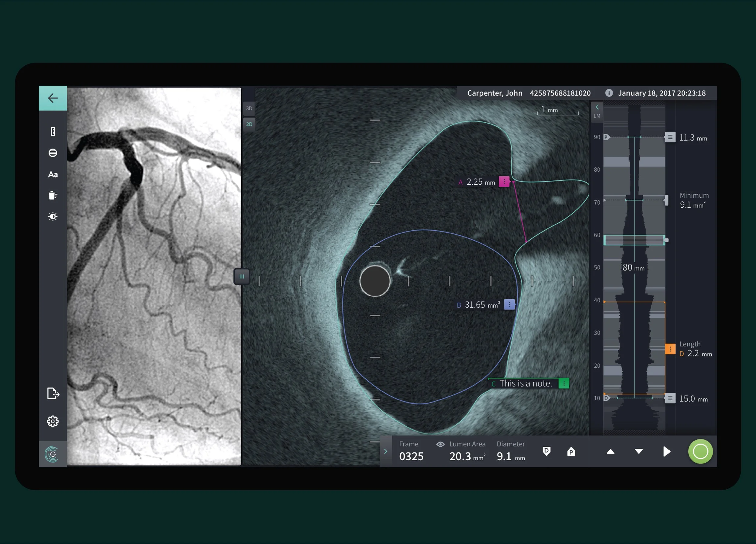Screen dimensions: 756x544
Task: Switch to 2D view
Action: 249,124
